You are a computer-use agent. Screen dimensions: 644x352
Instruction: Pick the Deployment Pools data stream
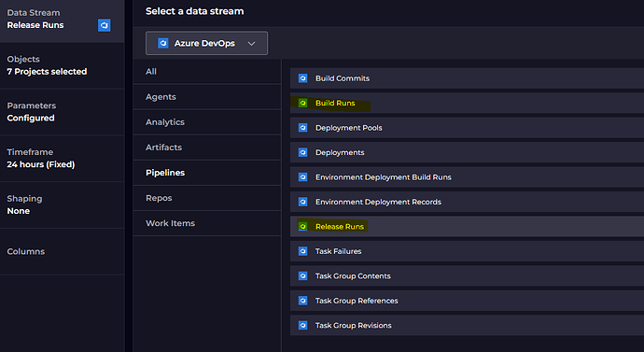coord(467,128)
